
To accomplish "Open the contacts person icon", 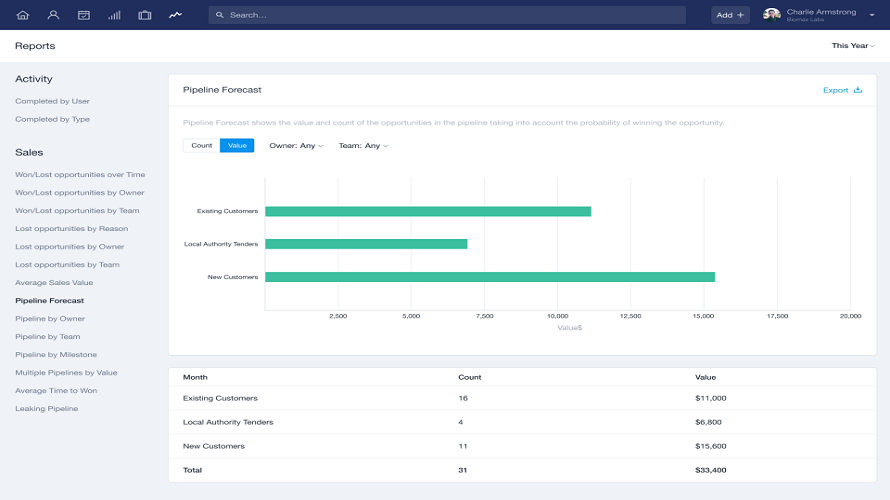I will tap(53, 15).
